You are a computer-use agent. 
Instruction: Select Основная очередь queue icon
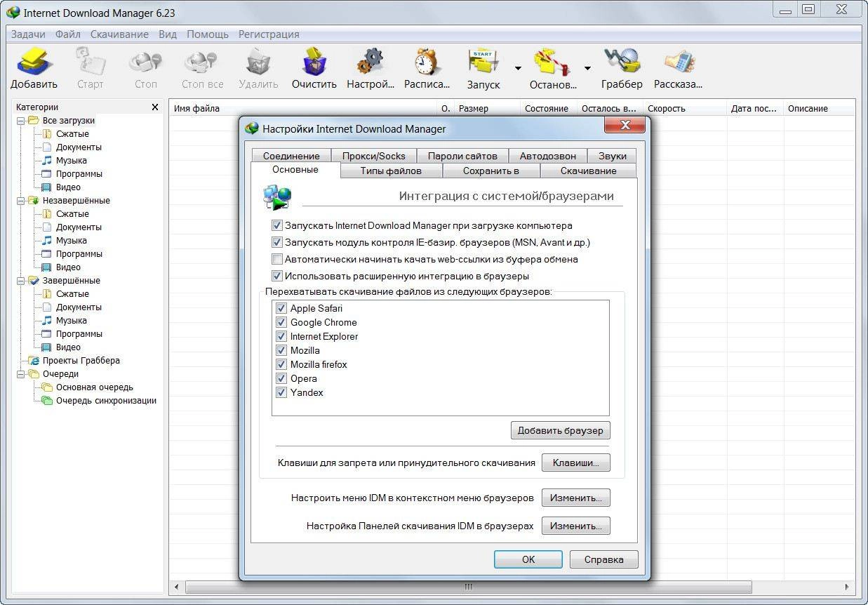[x=47, y=387]
